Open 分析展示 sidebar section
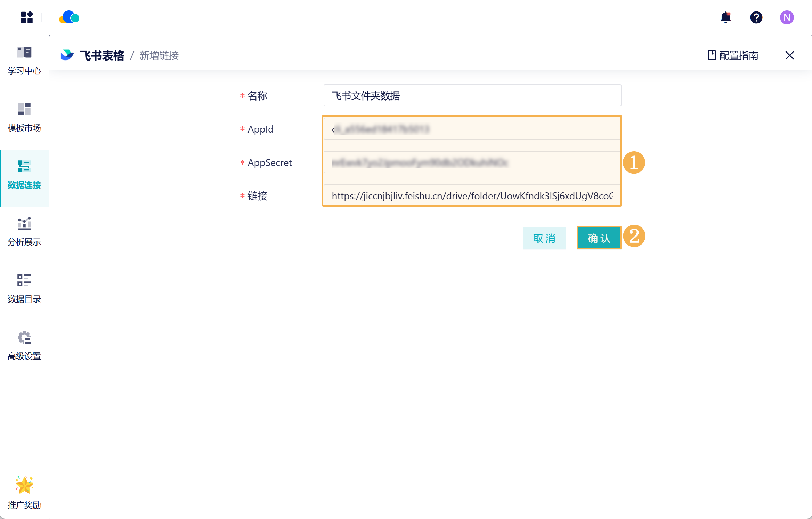 point(24,232)
